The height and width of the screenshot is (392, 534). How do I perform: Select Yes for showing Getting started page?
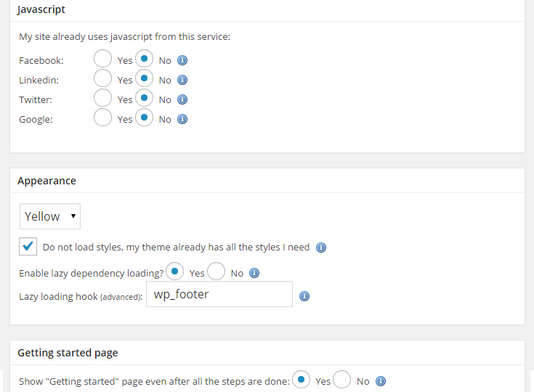[301, 380]
